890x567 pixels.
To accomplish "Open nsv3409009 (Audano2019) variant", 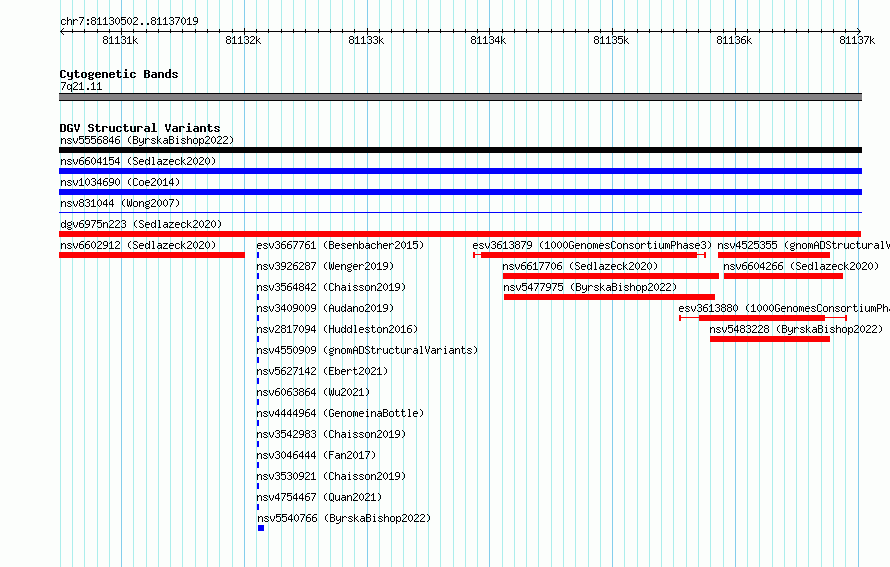I will 325,308.
